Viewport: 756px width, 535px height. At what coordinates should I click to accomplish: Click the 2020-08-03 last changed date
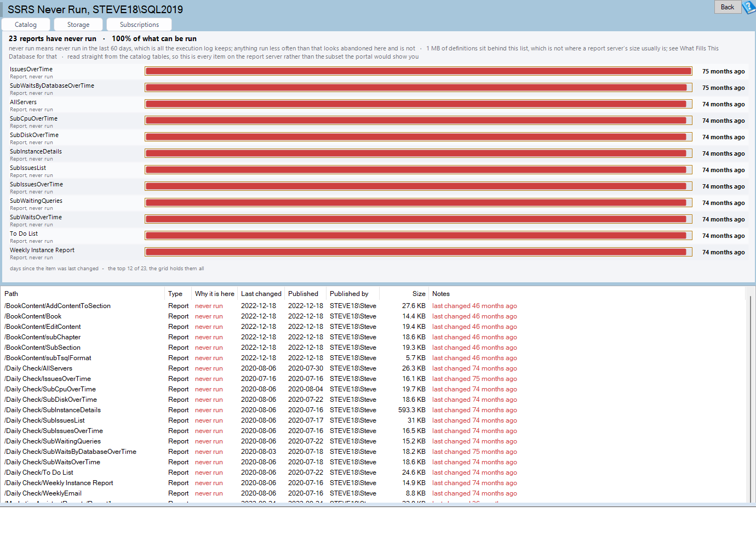[x=259, y=452]
